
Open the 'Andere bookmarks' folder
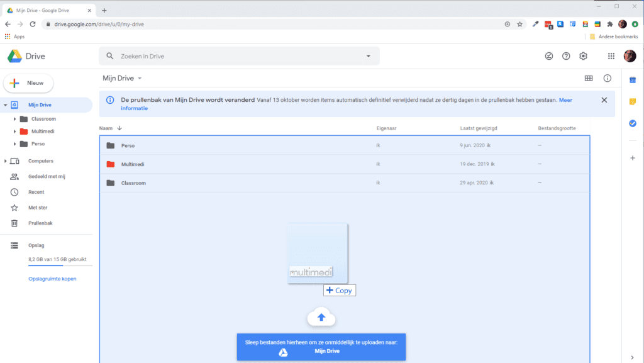point(614,36)
